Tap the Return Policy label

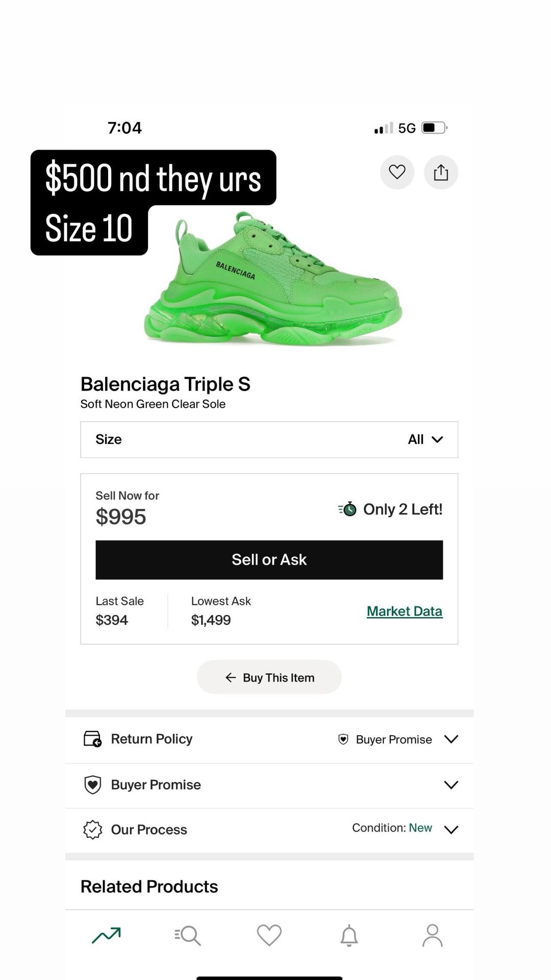click(152, 739)
